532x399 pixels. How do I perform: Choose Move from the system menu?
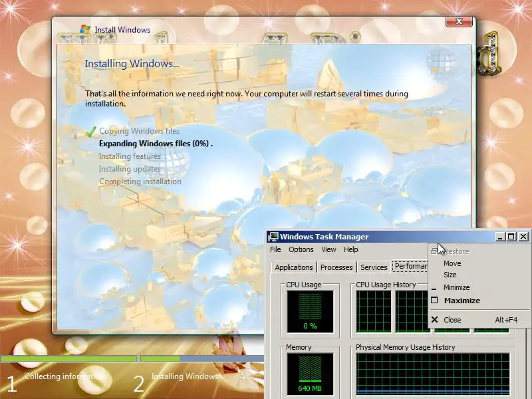(479, 263)
